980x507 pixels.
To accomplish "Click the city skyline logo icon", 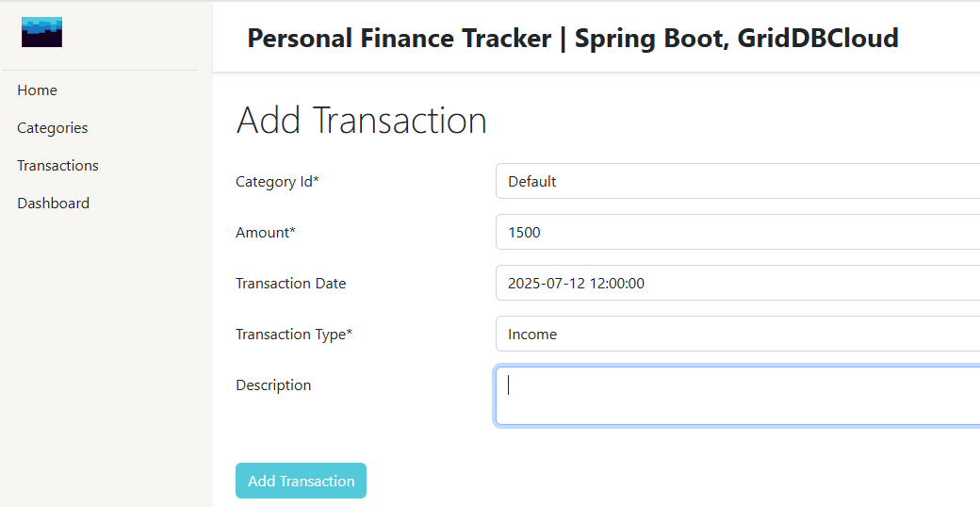I will (41, 33).
